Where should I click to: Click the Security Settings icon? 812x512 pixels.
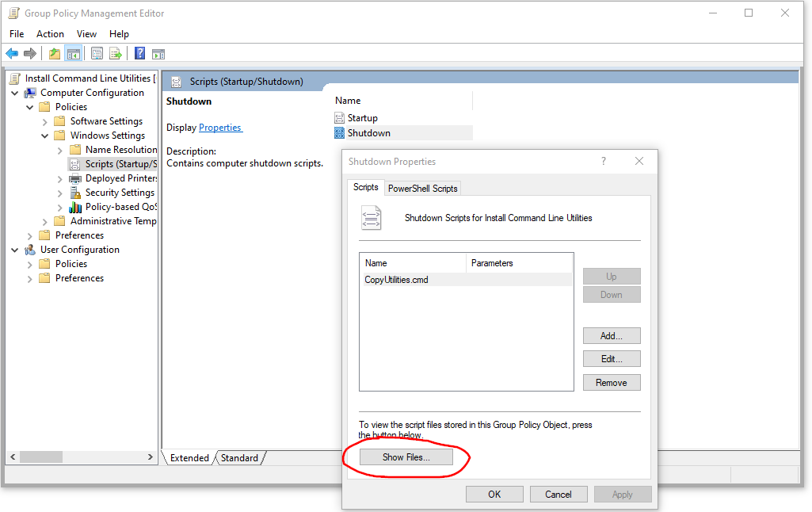(75, 193)
